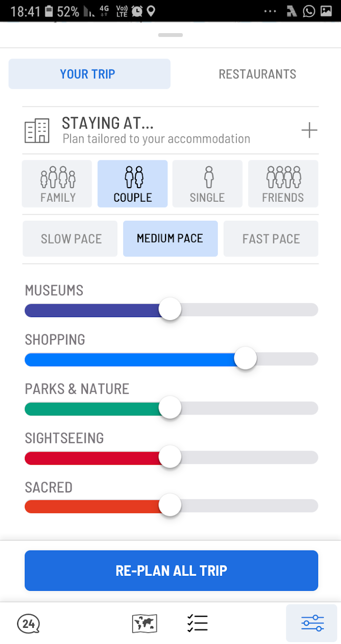Viewport: 341px width, 644px height.
Task: Choose Slow Pace option
Action: (70, 239)
